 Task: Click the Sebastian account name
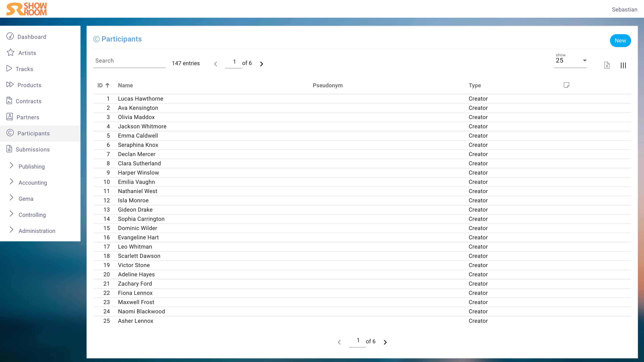pyautogui.click(x=625, y=9)
